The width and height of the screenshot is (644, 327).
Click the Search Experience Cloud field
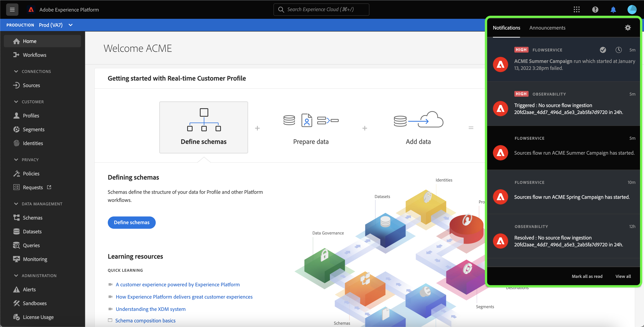click(321, 10)
